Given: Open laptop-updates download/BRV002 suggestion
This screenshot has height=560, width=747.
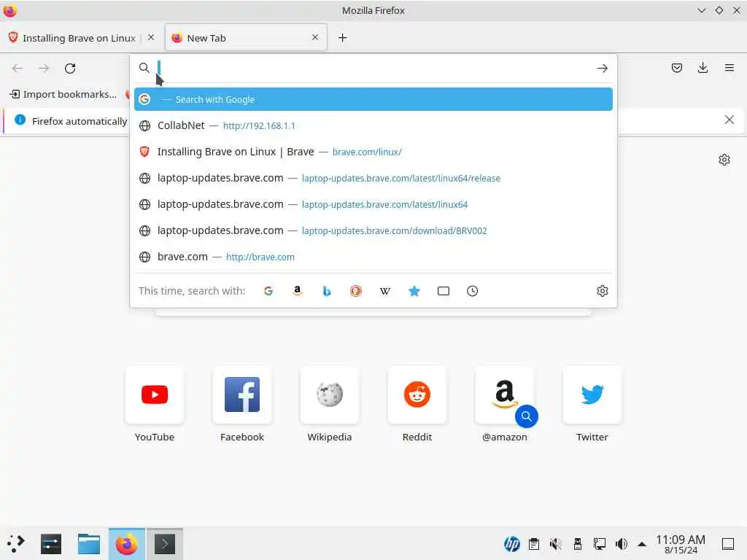Looking at the screenshot, I should click(373, 230).
